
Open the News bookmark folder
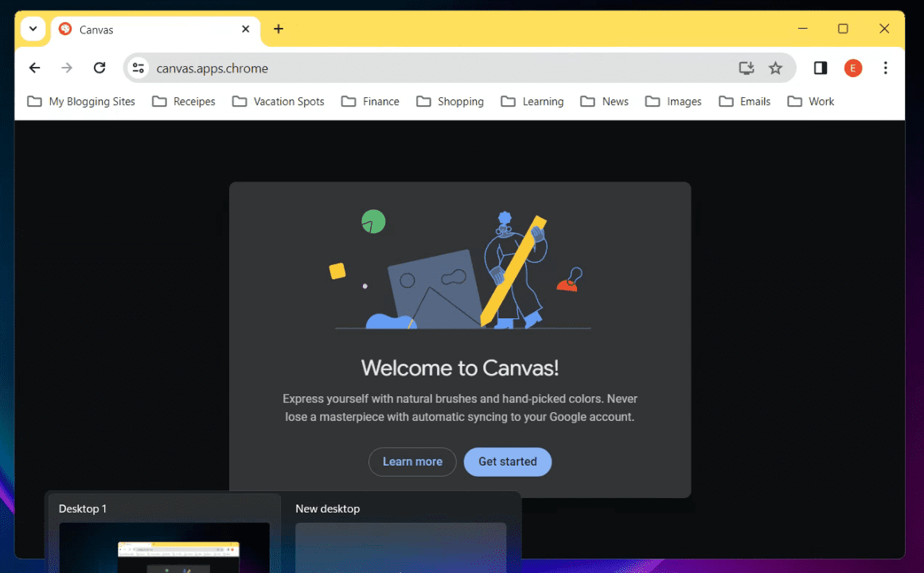point(605,101)
